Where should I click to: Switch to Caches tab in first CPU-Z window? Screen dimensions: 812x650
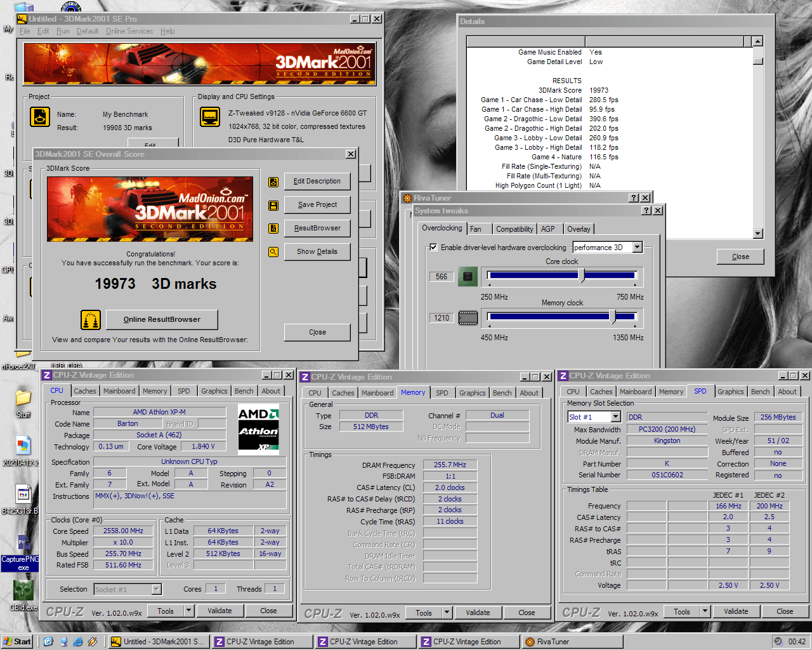click(85, 391)
